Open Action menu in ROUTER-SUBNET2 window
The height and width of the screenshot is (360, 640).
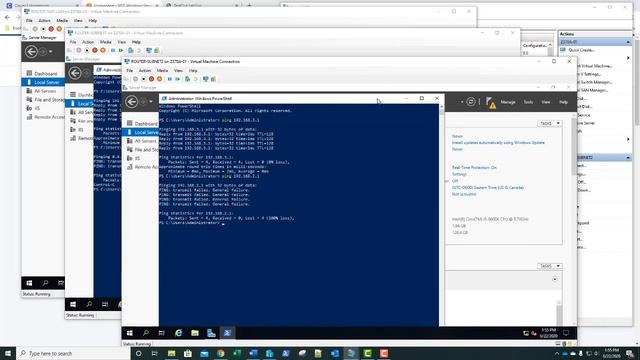click(x=145, y=71)
